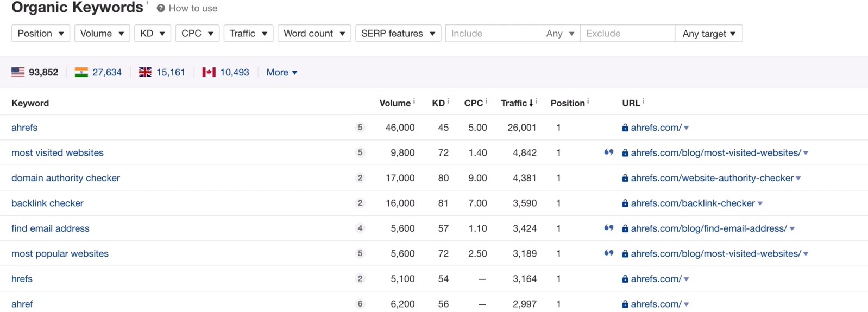Open the SERP features filter dropdown
The image size is (868, 312).
[x=398, y=34]
